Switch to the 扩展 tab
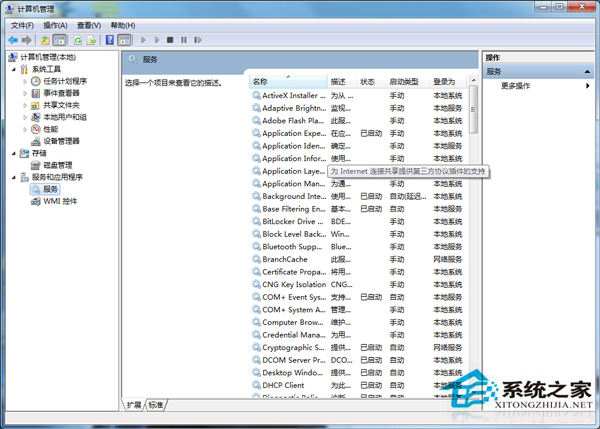 tap(134, 405)
